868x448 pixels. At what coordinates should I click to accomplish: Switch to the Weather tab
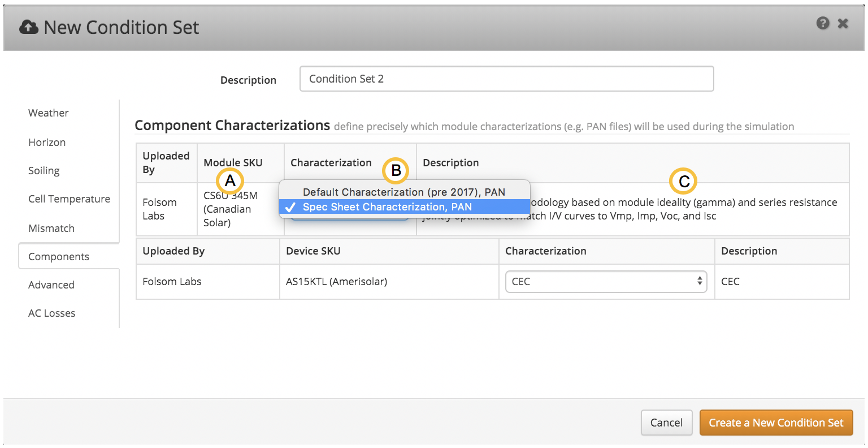click(49, 113)
